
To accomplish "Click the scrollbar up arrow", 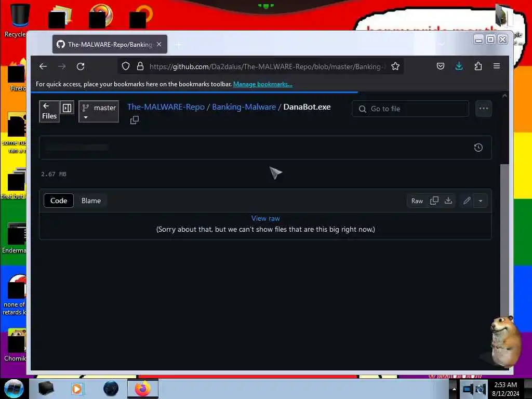I will click(x=504, y=96).
